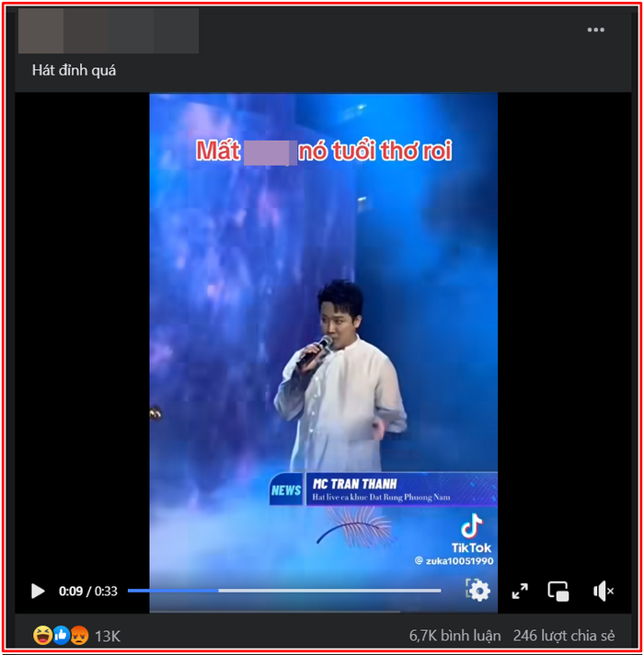Open picture-in-picture mini player
This screenshot has height=655, width=644.
[x=558, y=592]
